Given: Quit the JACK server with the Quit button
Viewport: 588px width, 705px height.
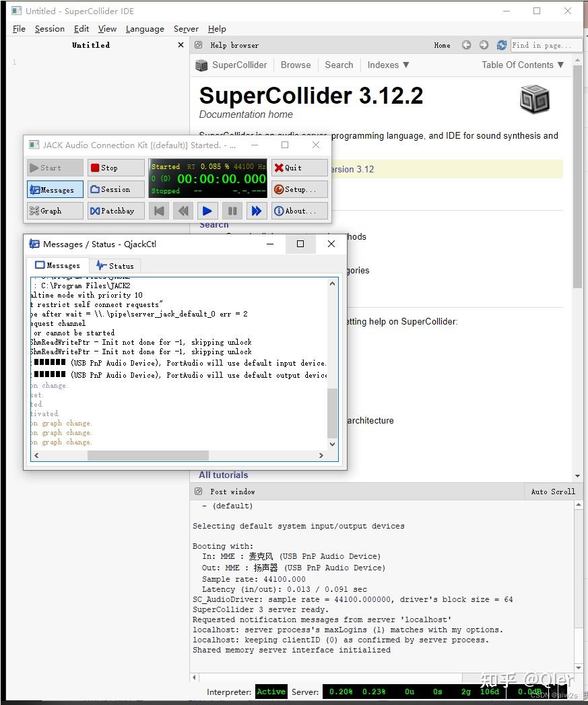Looking at the screenshot, I should click(299, 167).
